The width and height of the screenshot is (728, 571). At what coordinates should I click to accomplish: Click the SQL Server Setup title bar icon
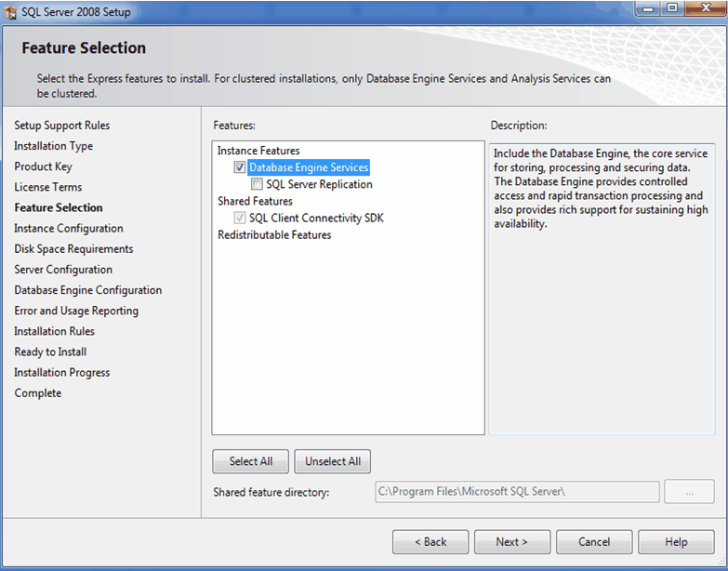11,12
